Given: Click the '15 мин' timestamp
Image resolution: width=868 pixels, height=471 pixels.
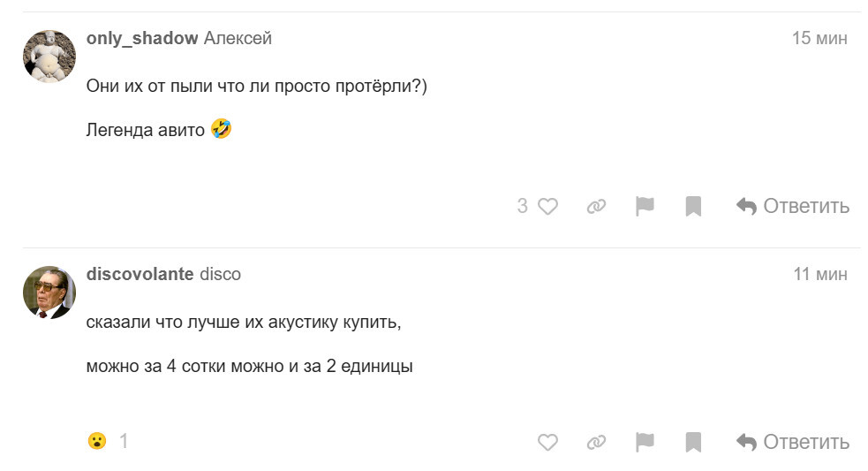Looking at the screenshot, I should 819,39.
